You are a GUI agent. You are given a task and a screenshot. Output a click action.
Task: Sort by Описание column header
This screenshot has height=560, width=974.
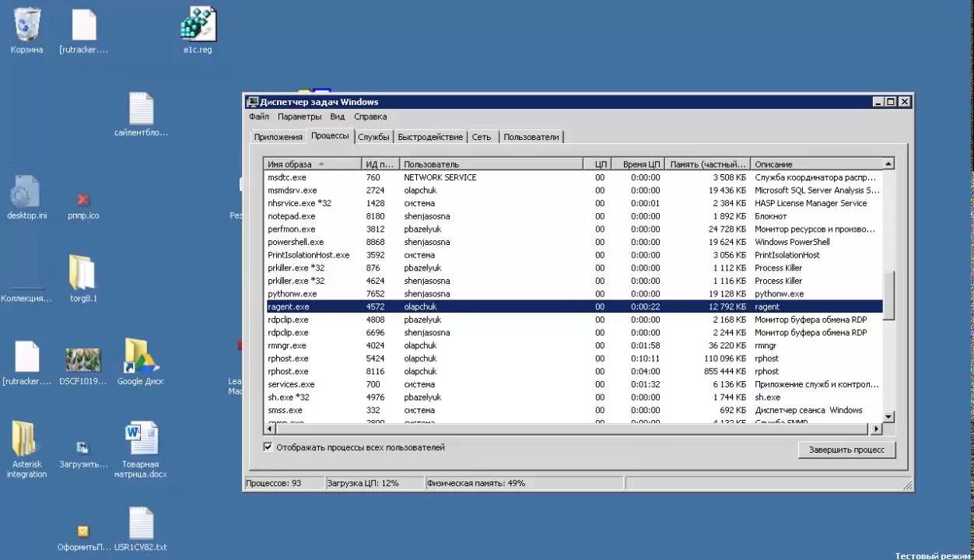[816, 164]
